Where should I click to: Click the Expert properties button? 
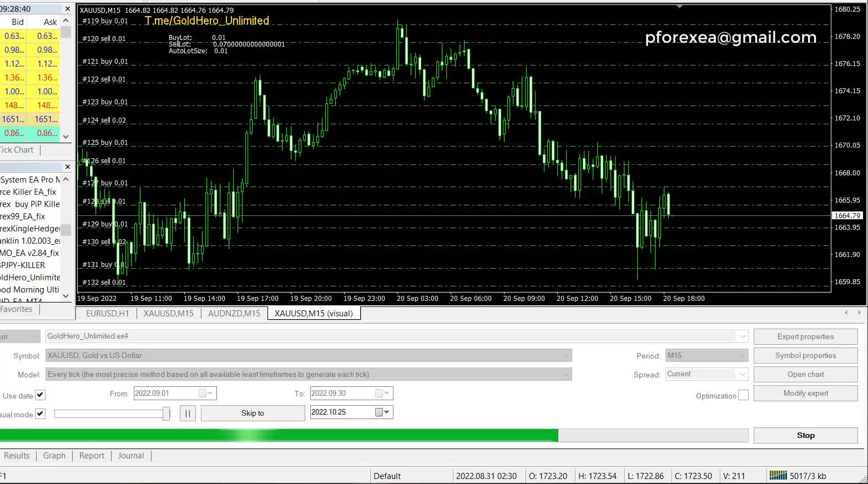[x=805, y=336]
